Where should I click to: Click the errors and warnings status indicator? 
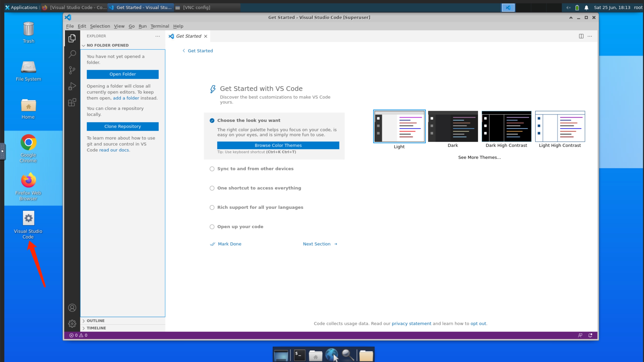(78, 335)
